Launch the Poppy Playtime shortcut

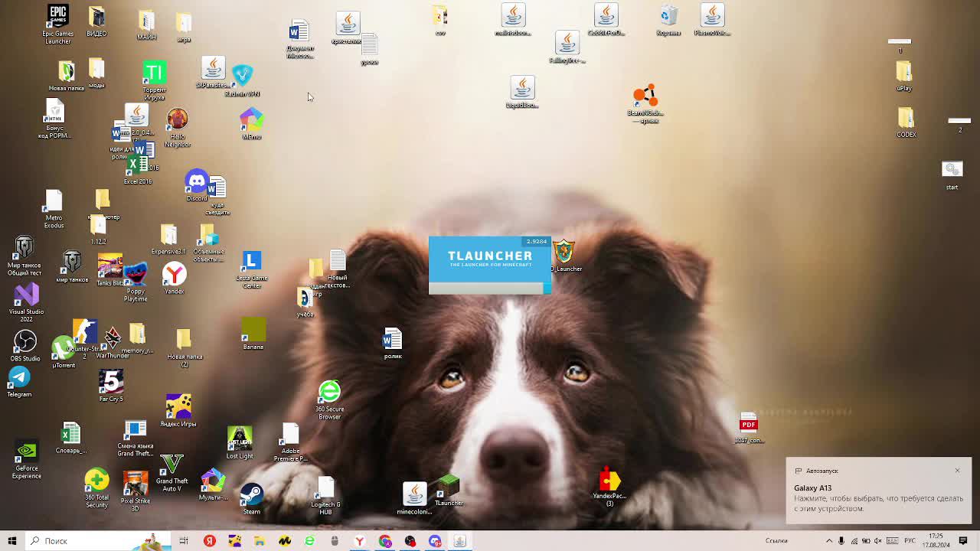[136, 282]
